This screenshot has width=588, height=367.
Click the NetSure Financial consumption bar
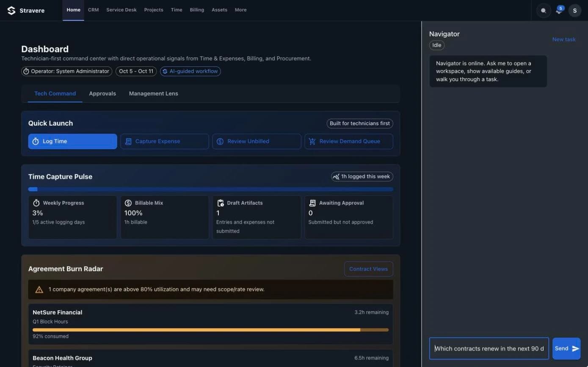[211, 330]
